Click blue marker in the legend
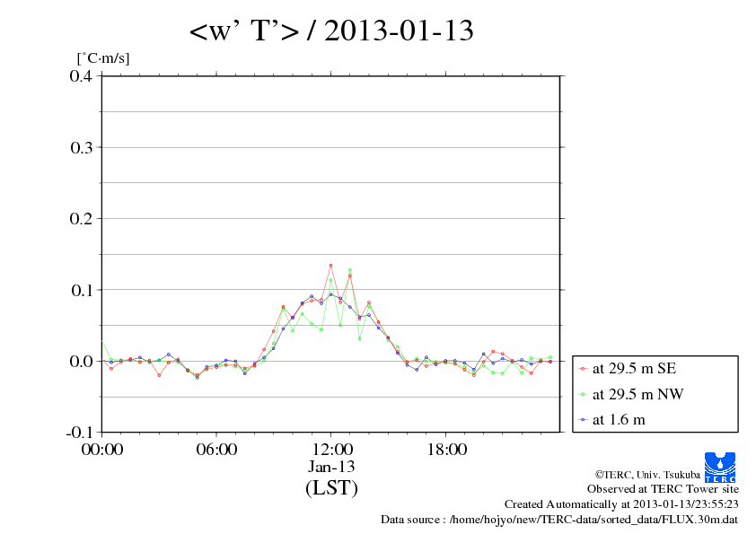Image resolution: width=756 pixels, height=534 pixels. [x=583, y=420]
